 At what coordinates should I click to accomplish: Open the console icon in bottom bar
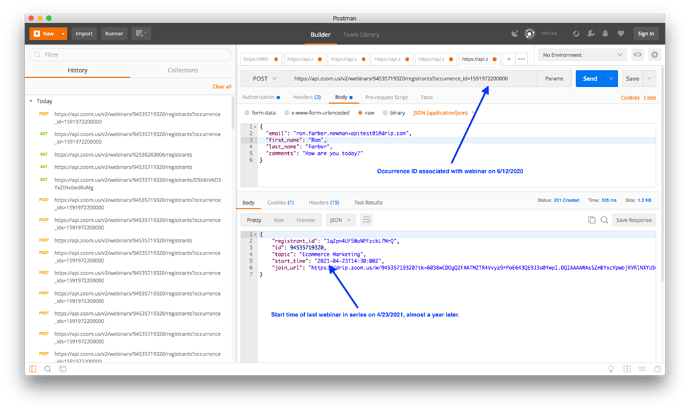[x=63, y=369]
